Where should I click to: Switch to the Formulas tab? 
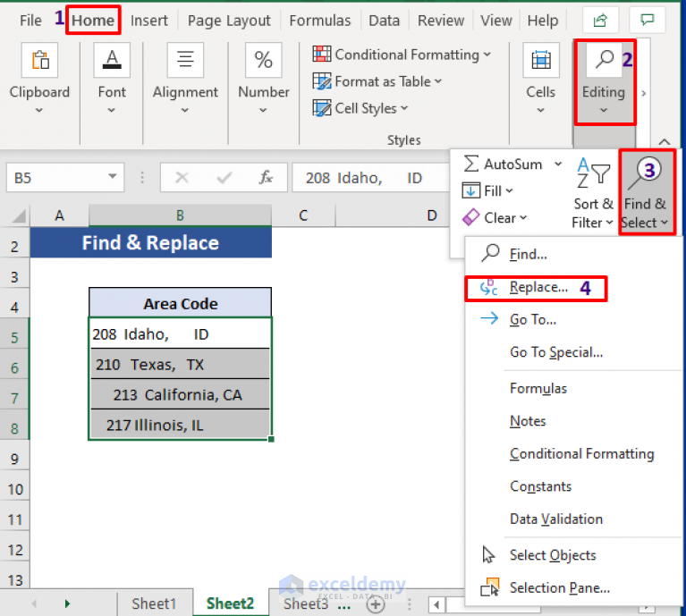pos(320,20)
